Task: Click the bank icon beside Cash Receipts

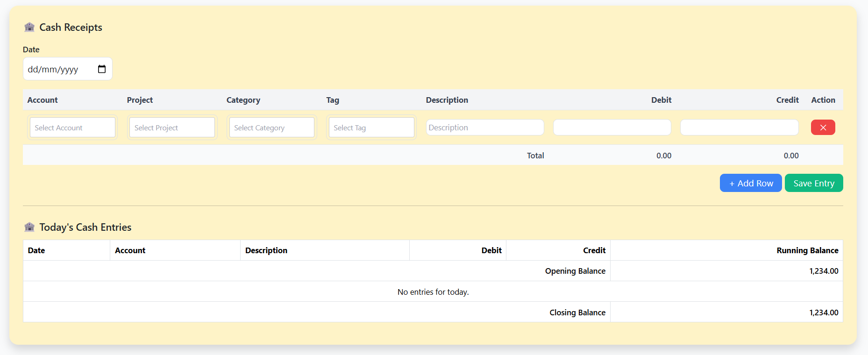Action: (x=29, y=27)
